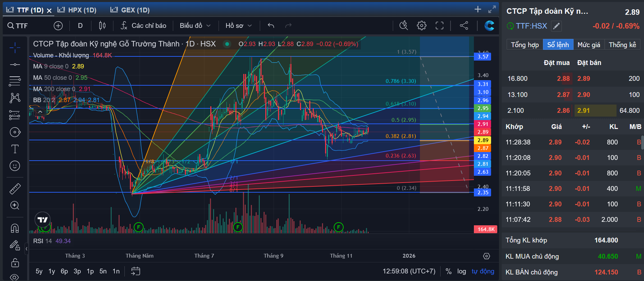Lock all drawing tools
The width and height of the screenshot is (644, 281).
[15, 262]
